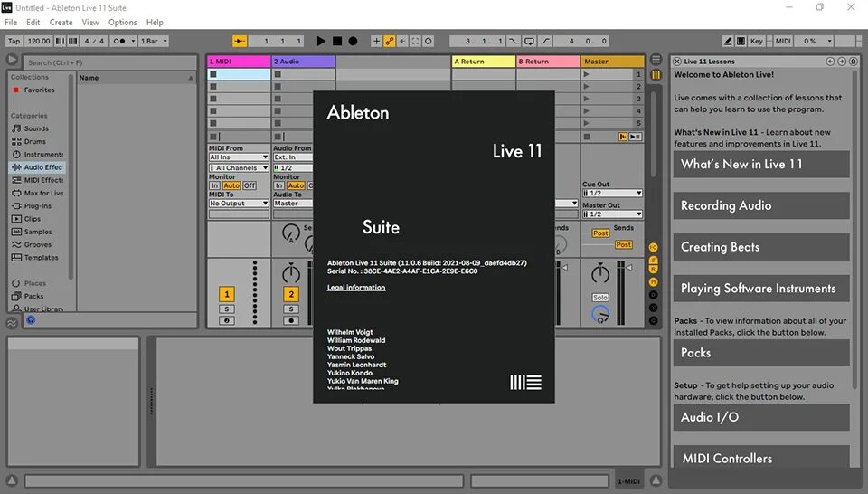Open the Create menu
The image size is (868, 494).
pyautogui.click(x=61, y=22)
